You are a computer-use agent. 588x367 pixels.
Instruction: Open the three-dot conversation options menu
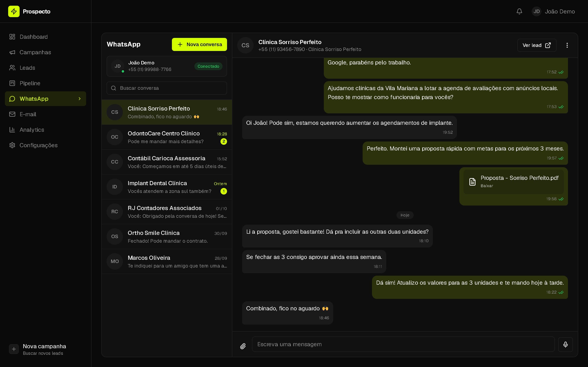[x=567, y=45]
